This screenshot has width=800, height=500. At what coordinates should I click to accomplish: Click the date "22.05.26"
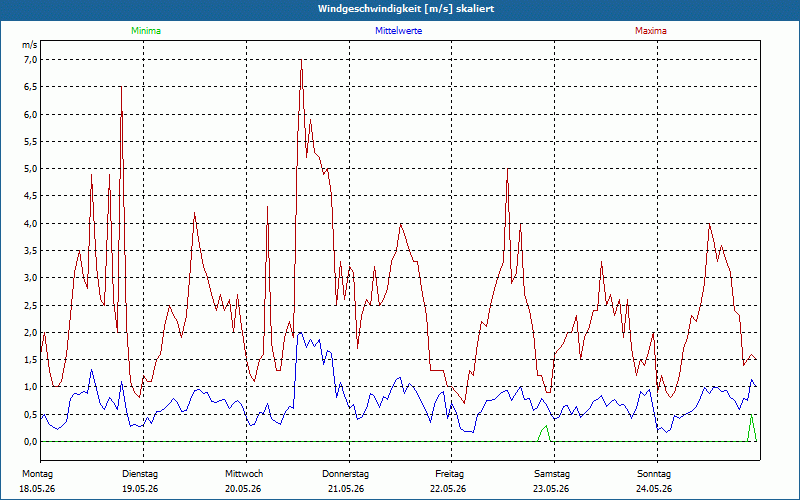coord(448,489)
